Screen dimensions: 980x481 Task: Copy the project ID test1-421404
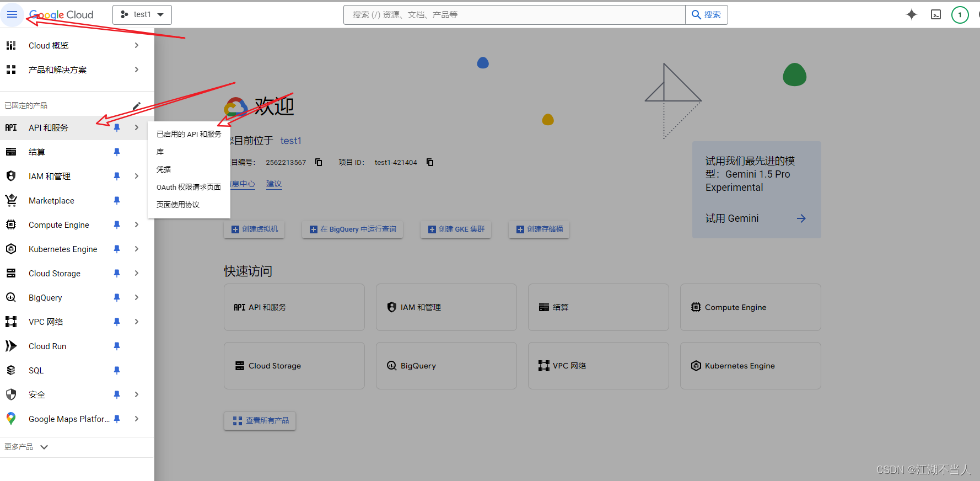(430, 162)
